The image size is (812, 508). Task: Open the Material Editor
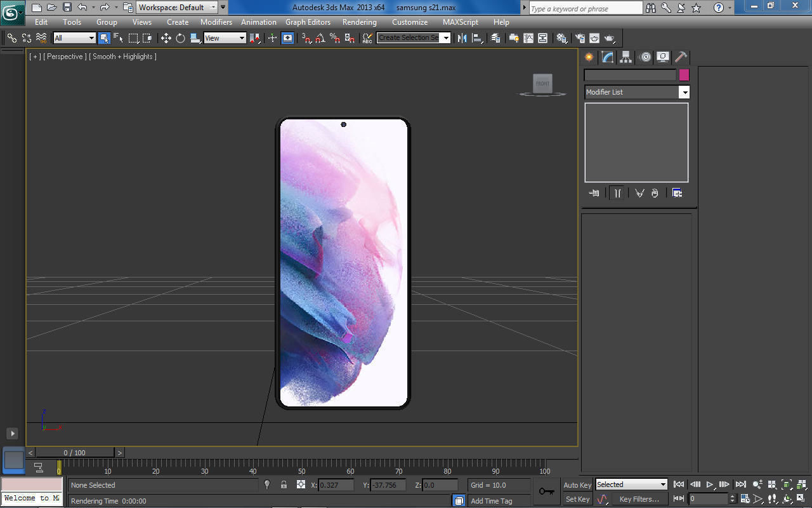561,38
